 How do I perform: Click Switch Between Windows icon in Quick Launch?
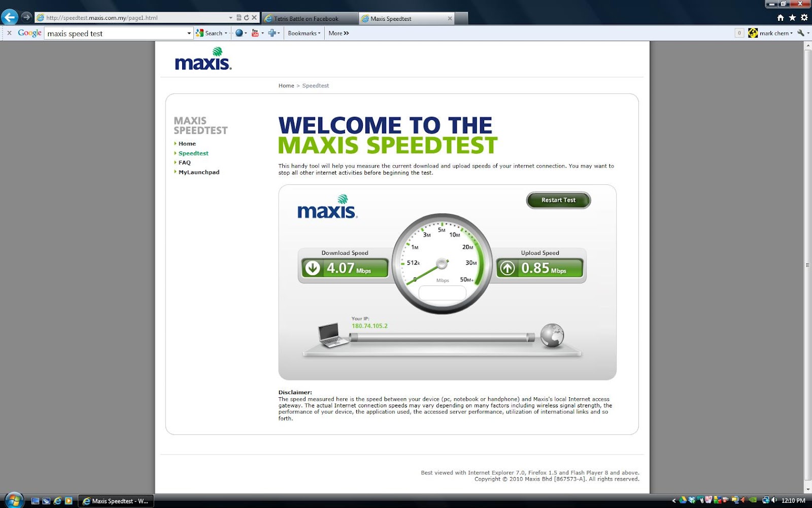46,501
